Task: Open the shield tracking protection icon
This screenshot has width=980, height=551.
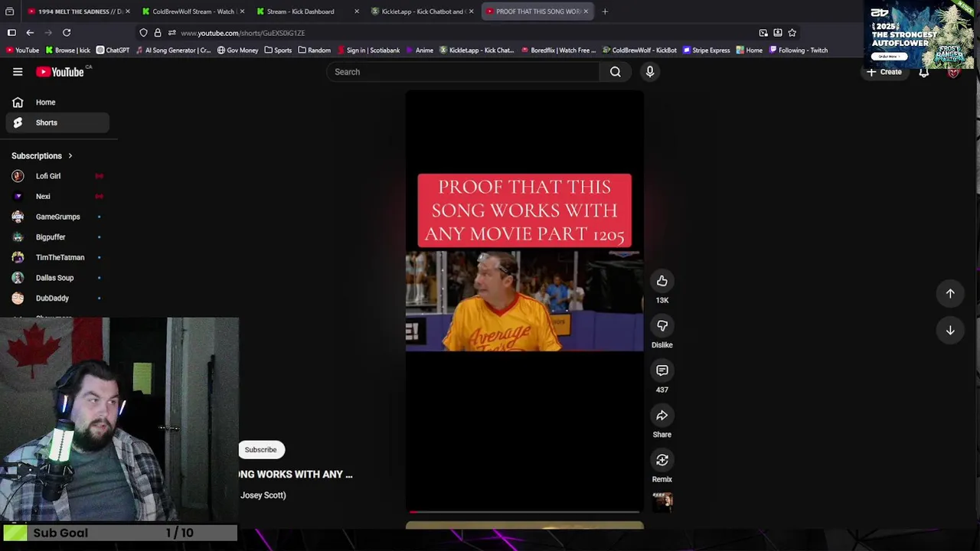Action: click(143, 33)
